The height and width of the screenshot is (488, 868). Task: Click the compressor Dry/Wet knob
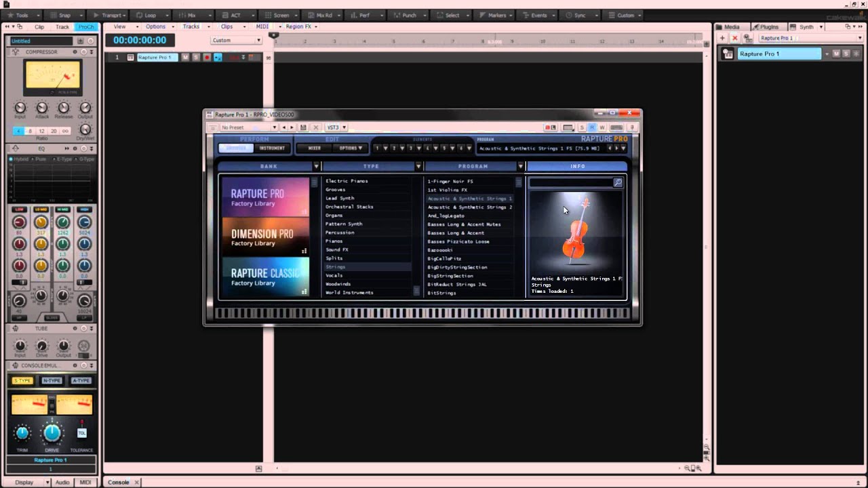(x=85, y=129)
